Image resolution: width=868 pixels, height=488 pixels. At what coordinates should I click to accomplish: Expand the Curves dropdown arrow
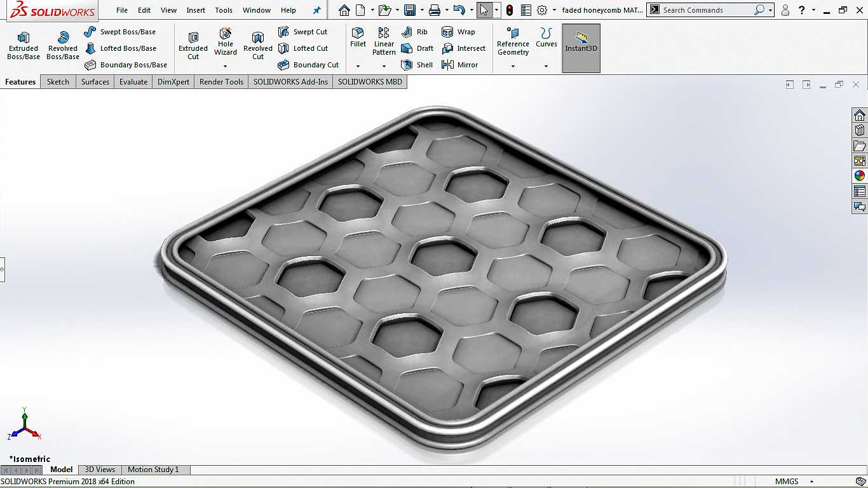[x=546, y=66]
